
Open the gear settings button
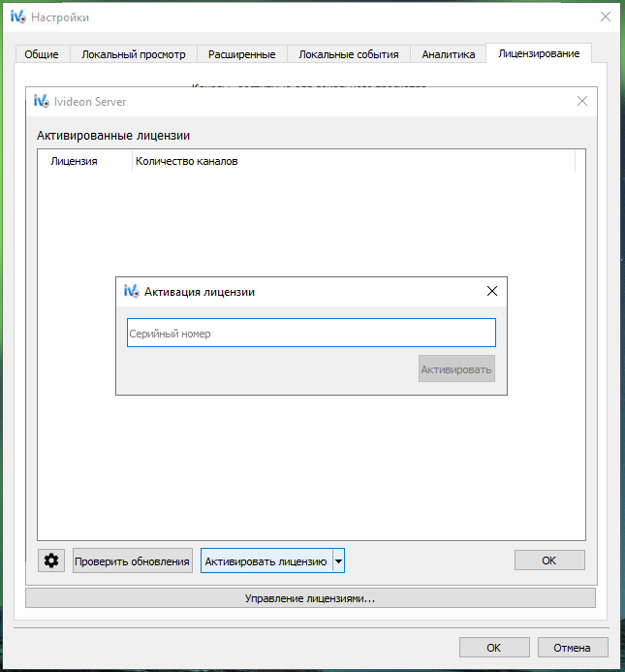[51, 560]
